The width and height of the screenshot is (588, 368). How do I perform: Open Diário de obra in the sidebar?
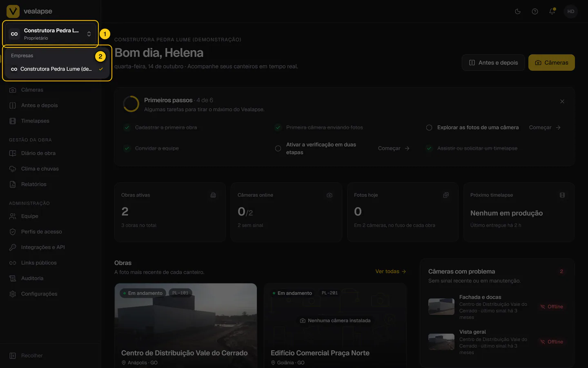coord(51,153)
